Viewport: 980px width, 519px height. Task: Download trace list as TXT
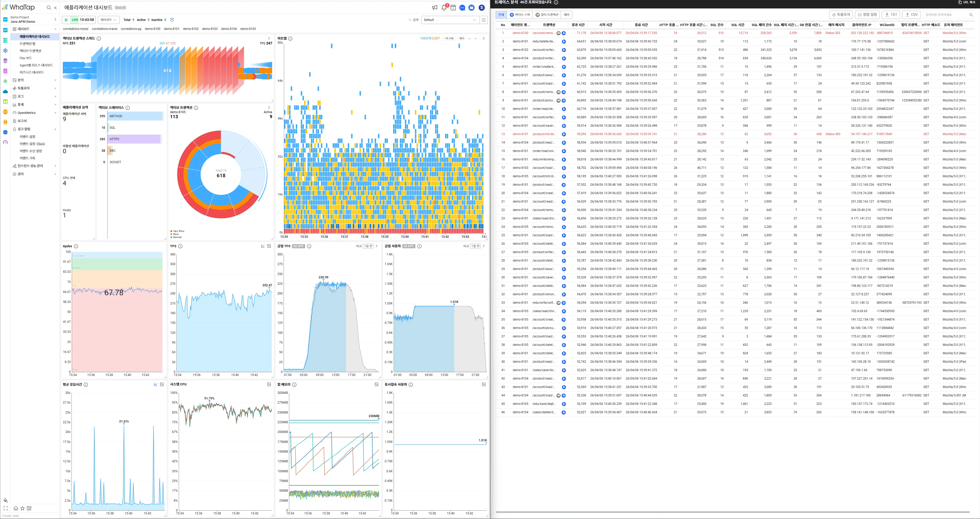891,15
